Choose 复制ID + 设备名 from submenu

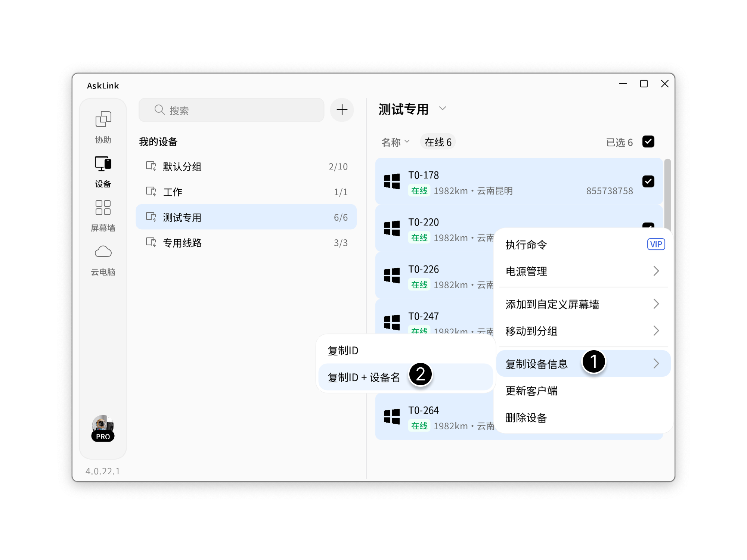point(363,377)
